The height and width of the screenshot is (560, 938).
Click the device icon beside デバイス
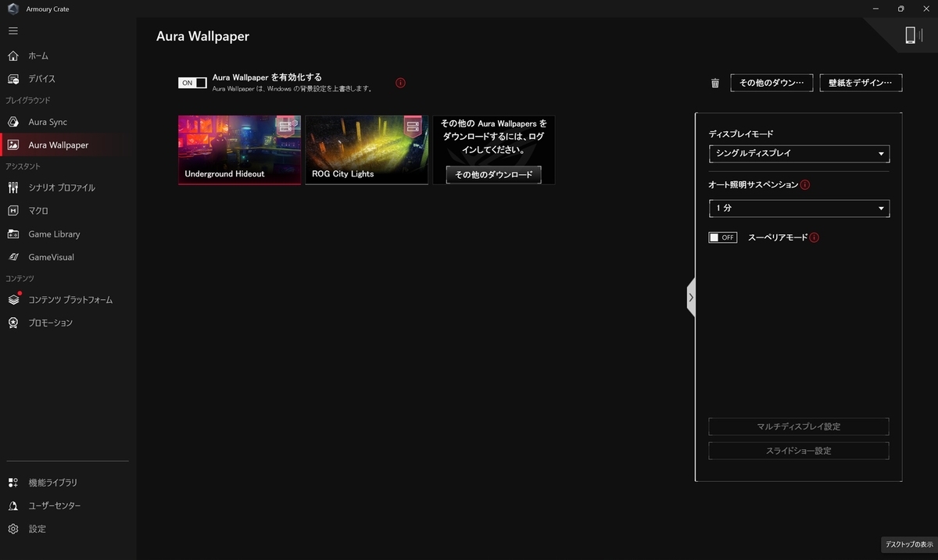(13, 79)
